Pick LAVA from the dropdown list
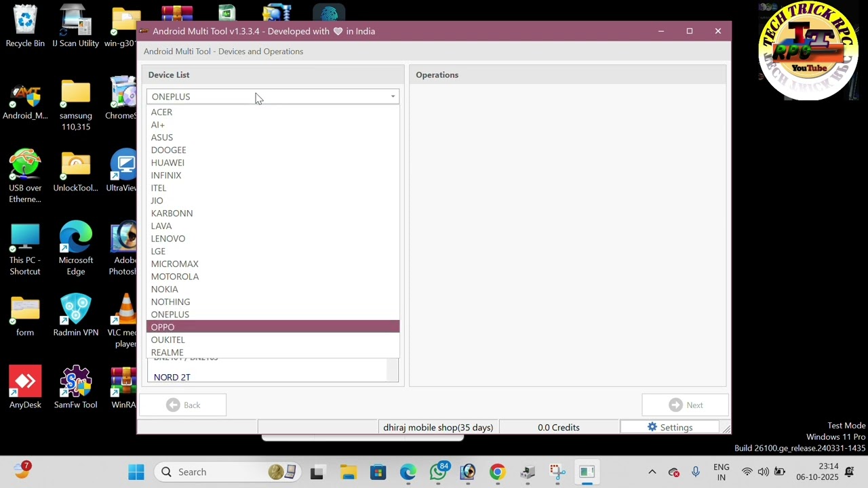868x488 pixels. [273, 226]
